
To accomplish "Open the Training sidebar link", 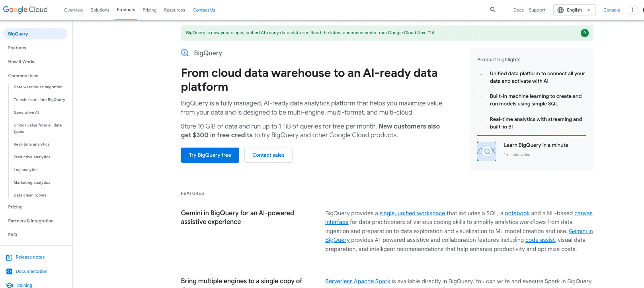I will tap(24, 285).
